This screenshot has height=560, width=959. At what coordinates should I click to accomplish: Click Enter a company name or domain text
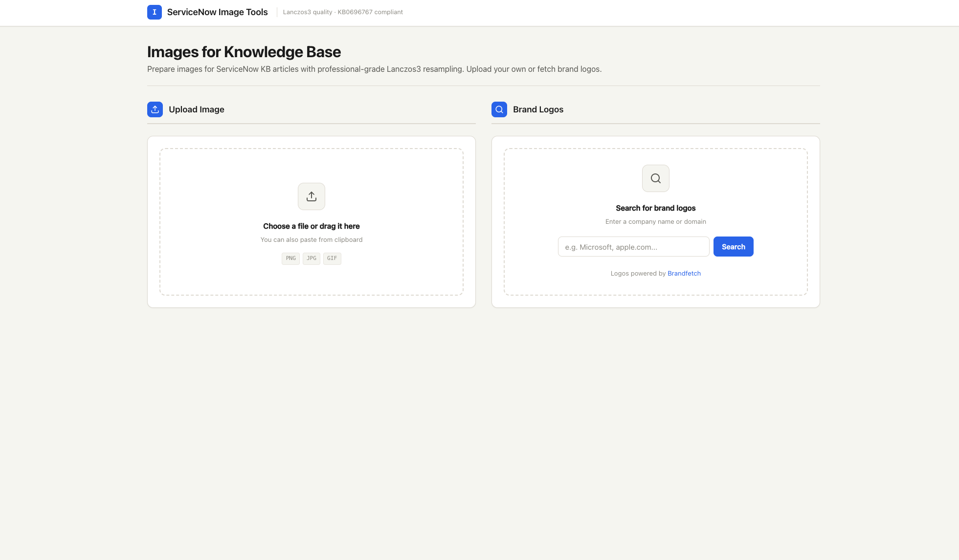pos(655,222)
